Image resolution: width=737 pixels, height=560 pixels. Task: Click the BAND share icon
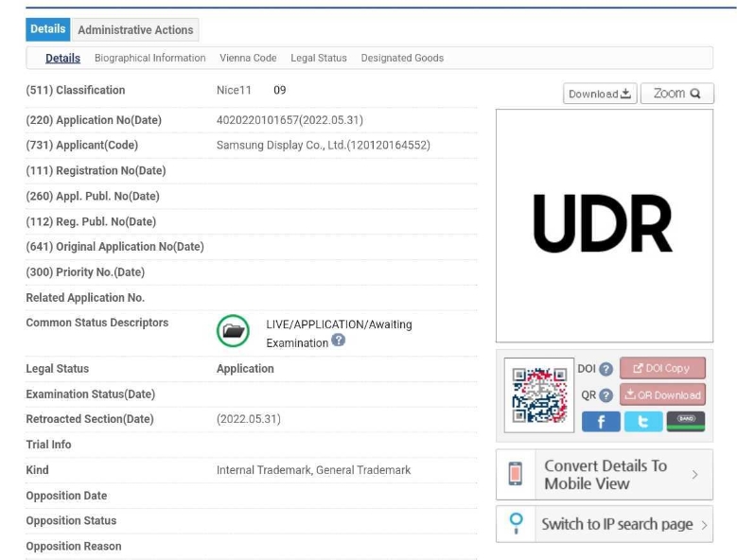(x=686, y=422)
